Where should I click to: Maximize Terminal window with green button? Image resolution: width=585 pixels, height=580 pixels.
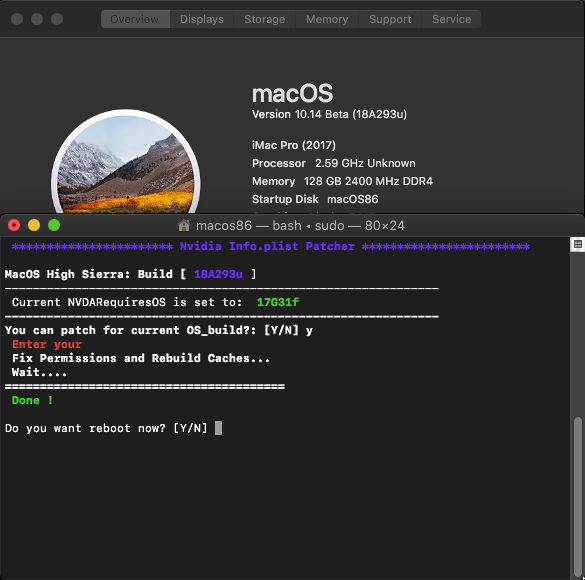54,225
